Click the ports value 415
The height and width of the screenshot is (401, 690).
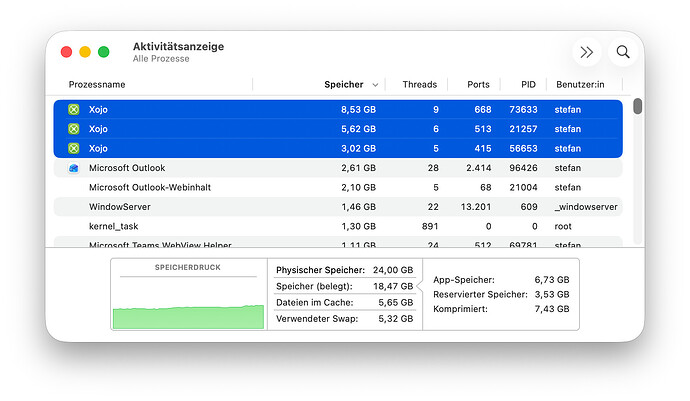pos(483,148)
